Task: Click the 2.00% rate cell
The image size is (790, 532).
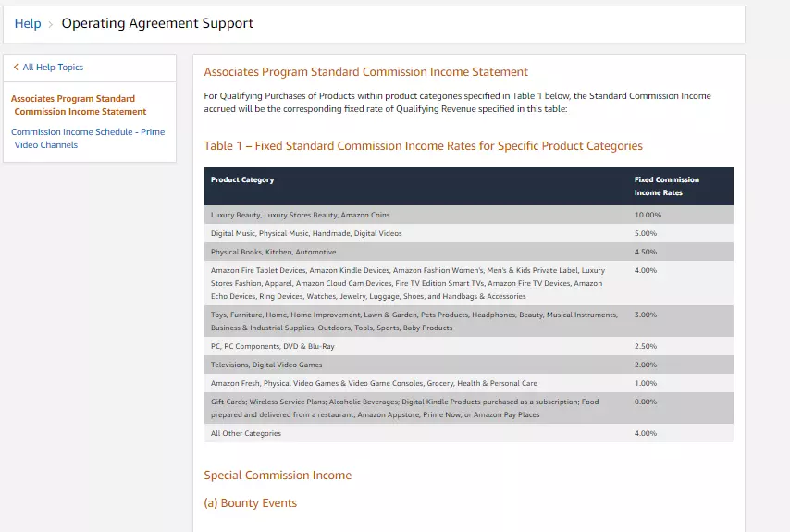Action: click(646, 365)
